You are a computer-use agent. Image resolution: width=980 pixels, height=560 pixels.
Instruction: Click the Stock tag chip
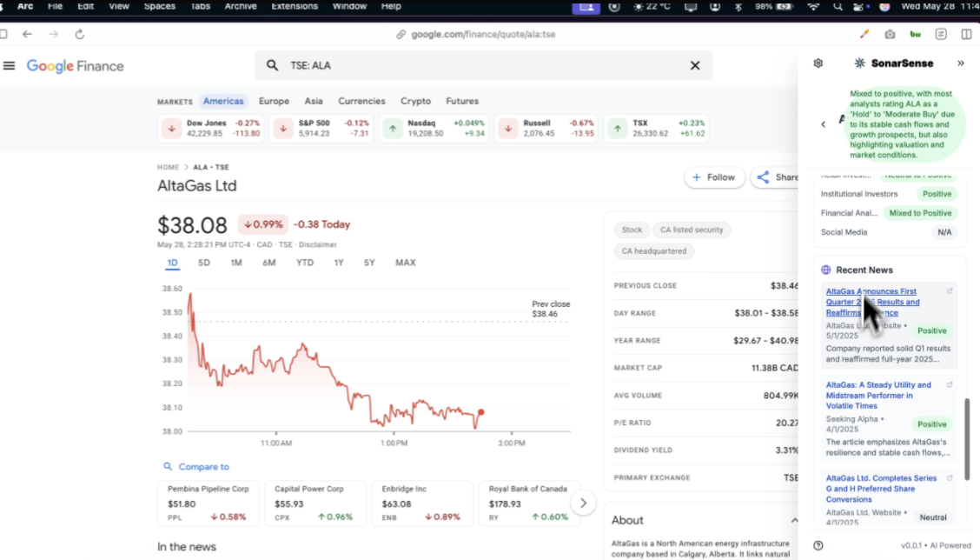pyautogui.click(x=632, y=230)
